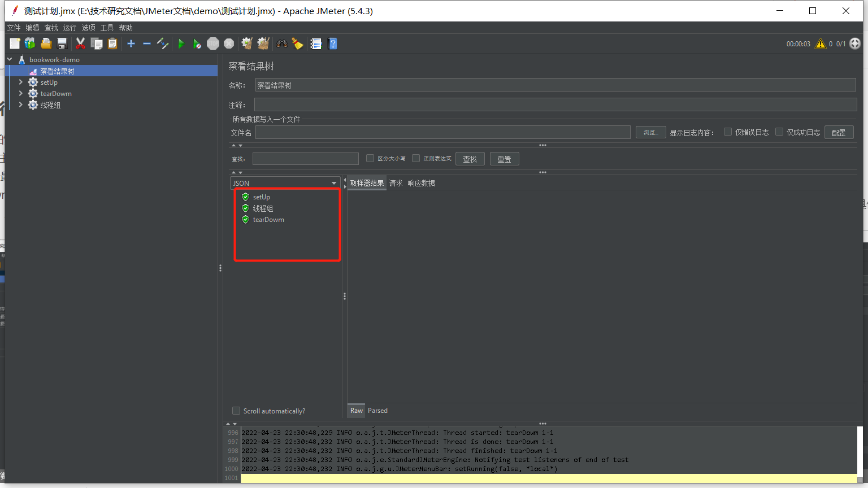Expand the 线程组 tree node
This screenshot has width=868, height=488.
pos(21,104)
